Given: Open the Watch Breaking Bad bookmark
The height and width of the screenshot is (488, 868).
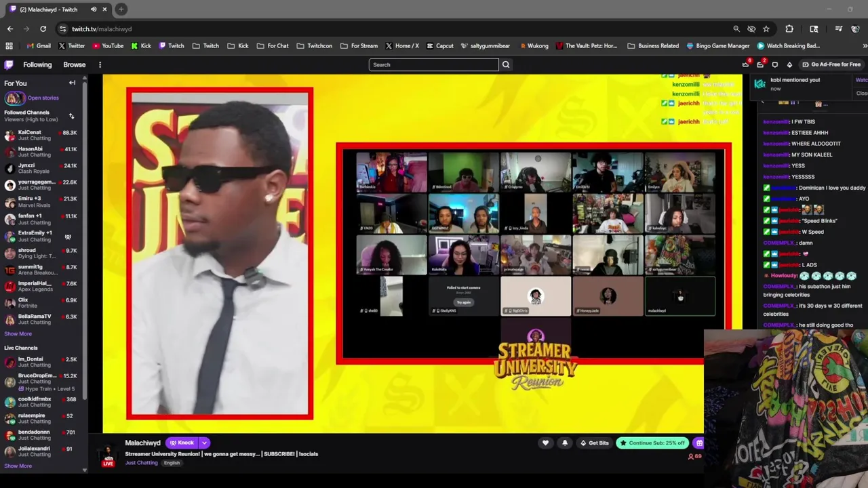Looking at the screenshot, I should (x=789, y=46).
